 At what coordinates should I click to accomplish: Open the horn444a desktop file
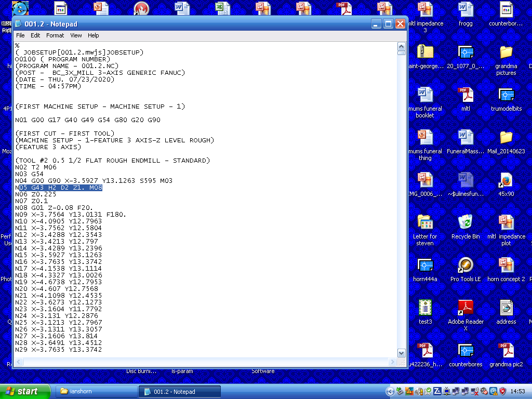click(x=425, y=265)
